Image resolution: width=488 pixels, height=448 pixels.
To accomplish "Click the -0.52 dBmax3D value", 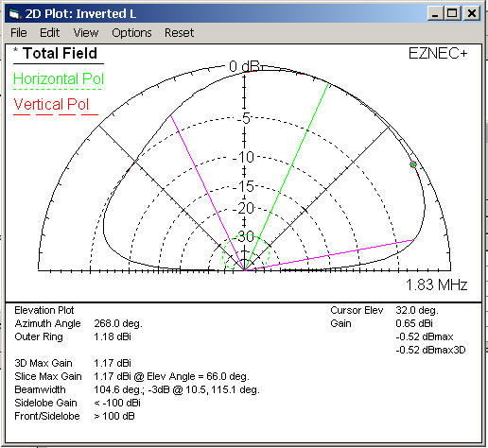I will 430,350.
